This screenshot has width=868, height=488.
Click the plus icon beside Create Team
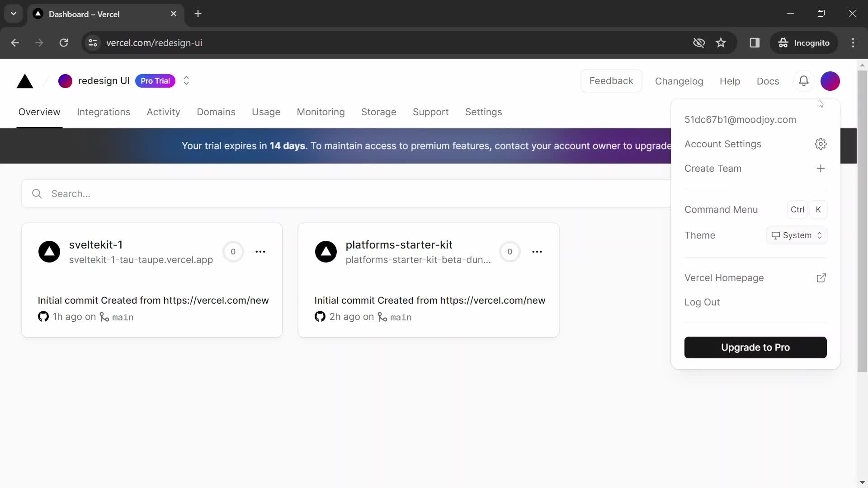coord(821,169)
